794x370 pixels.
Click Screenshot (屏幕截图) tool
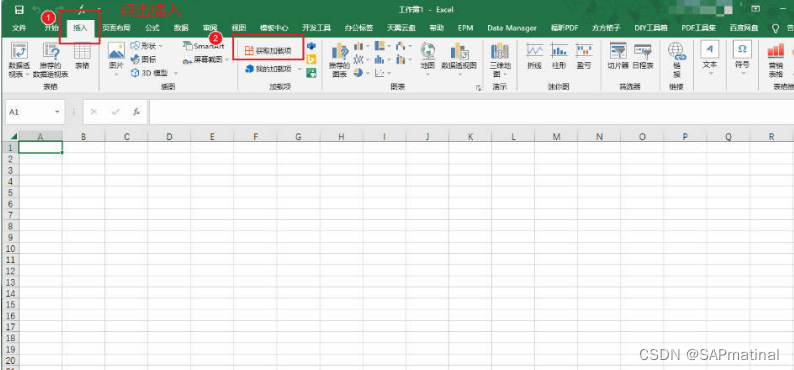(x=204, y=60)
